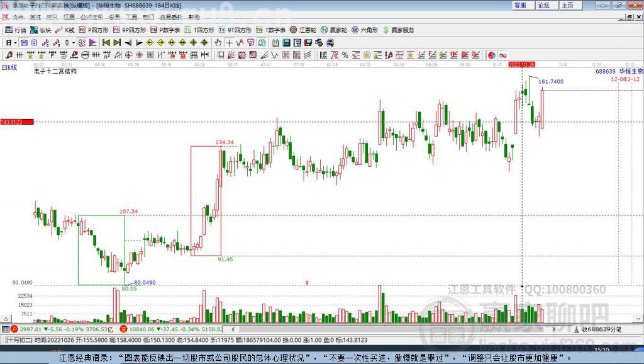The image size is (644, 364).
Task: Click the first yellow diamond arrow icon
Action: click(x=150, y=43)
